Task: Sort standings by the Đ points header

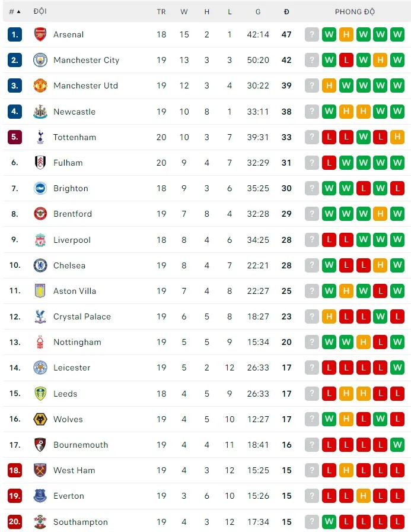Action: tap(286, 11)
